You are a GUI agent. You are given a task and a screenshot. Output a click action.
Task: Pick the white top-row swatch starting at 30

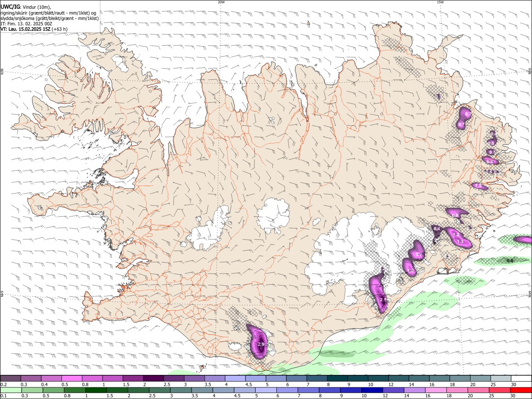pyautogui.click(x=521, y=379)
